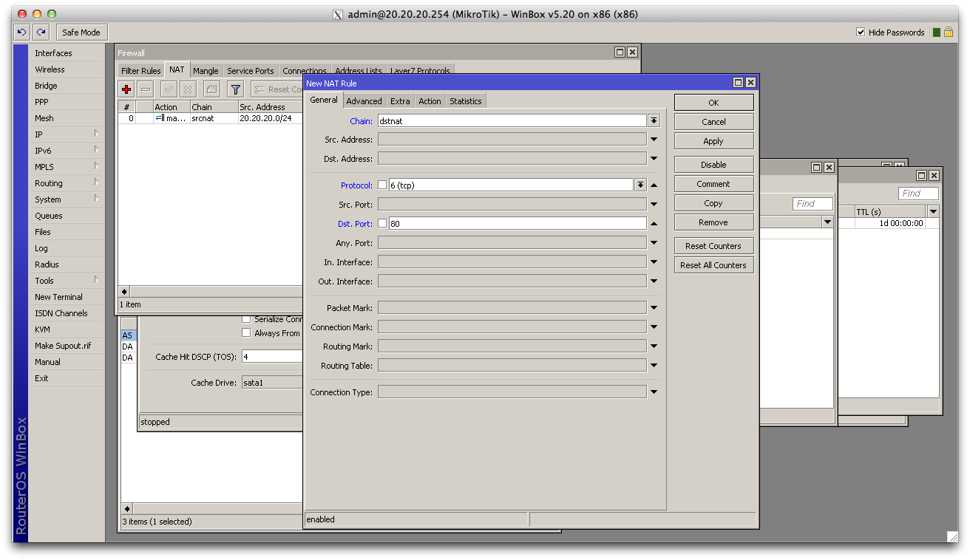Expand the Routing Mark field

654,346
